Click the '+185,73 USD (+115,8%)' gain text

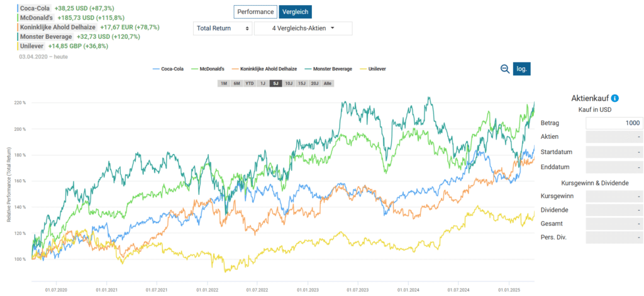(92, 18)
